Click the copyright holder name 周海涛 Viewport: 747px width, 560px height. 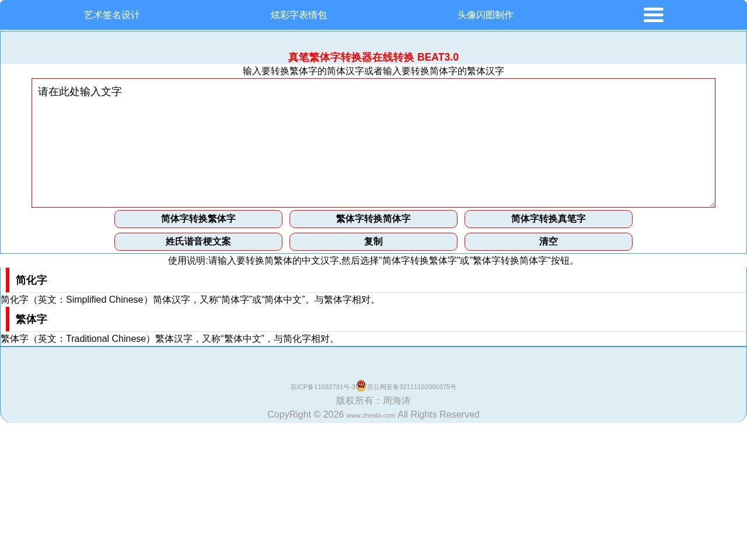tap(396, 400)
